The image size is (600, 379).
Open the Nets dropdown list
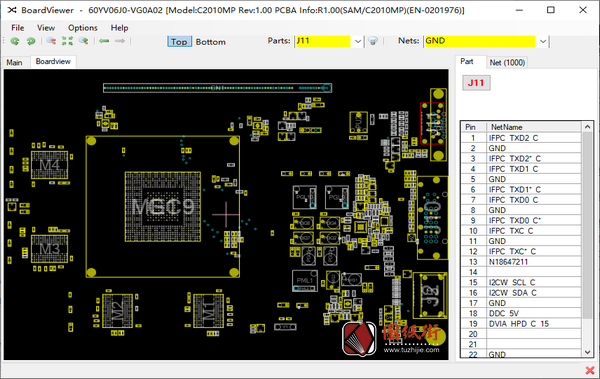pyautogui.click(x=543, y=41)
